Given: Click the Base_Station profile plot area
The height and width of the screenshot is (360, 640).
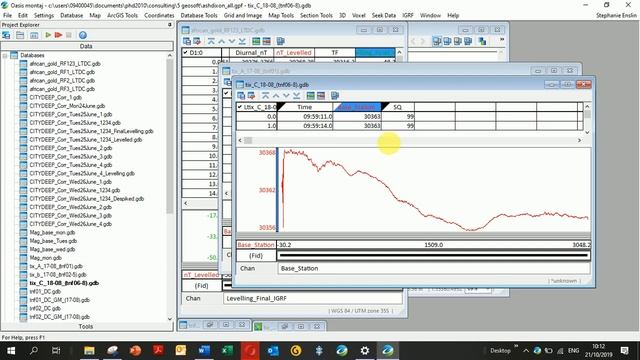Looking at the screenshot, I should [433, 191].
